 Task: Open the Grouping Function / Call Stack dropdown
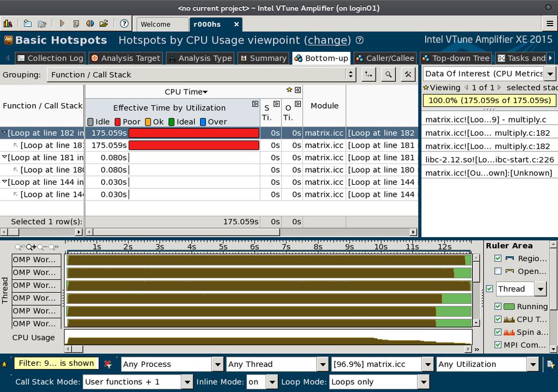(202, 75)
